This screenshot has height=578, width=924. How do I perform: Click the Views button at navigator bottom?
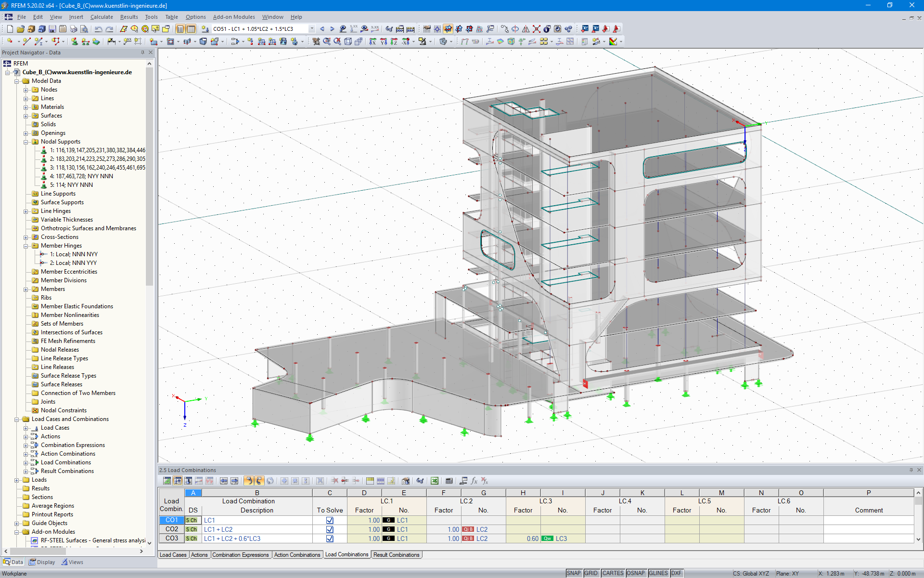[x=72, y=562]
